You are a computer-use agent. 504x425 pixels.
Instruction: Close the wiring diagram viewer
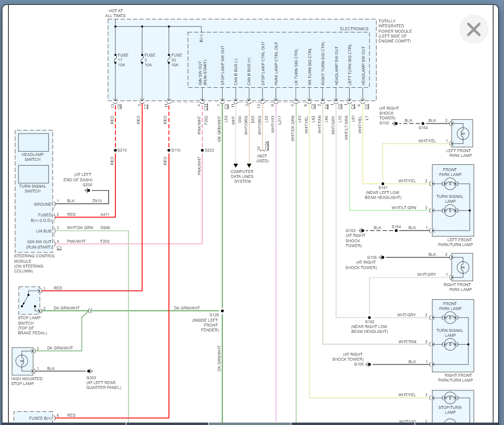pyautogui.click(x=473, y=29)
